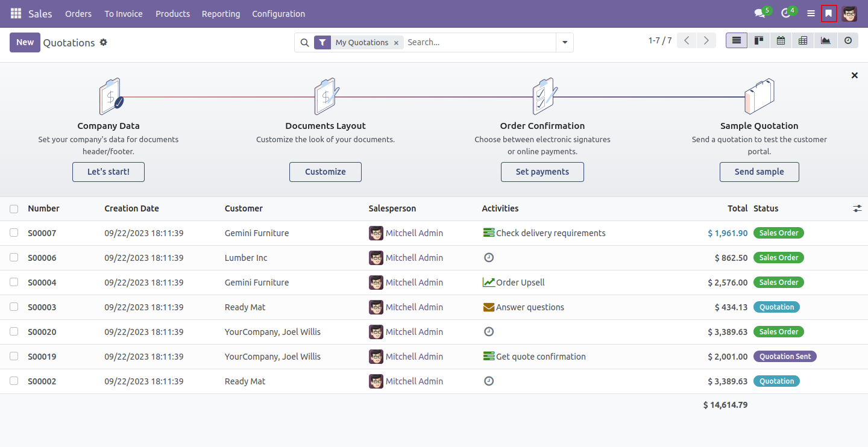The height and width of the screenshot is (447, 868).
Task: Click the Documents Layout step icon
Action: tap(326, 96)
